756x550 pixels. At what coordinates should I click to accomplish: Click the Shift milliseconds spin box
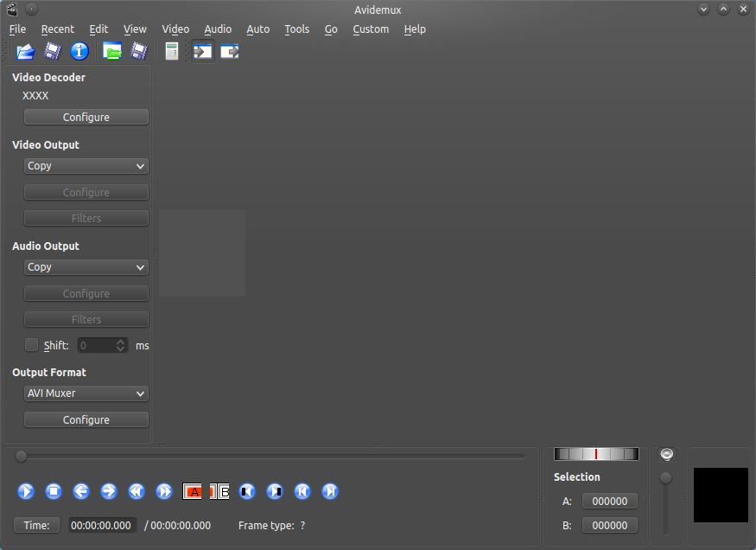(x=102, y=345)
